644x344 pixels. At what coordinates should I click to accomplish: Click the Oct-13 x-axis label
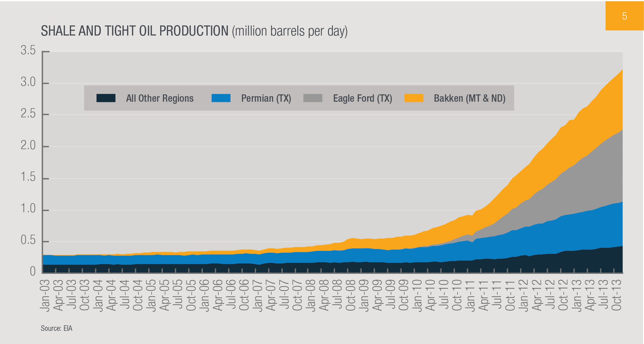616,295
